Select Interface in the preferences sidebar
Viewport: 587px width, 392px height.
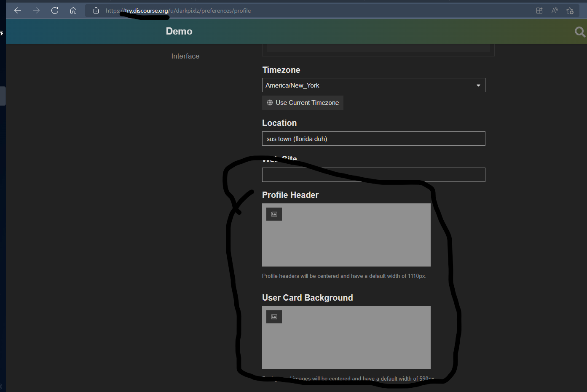pos(185,56)
